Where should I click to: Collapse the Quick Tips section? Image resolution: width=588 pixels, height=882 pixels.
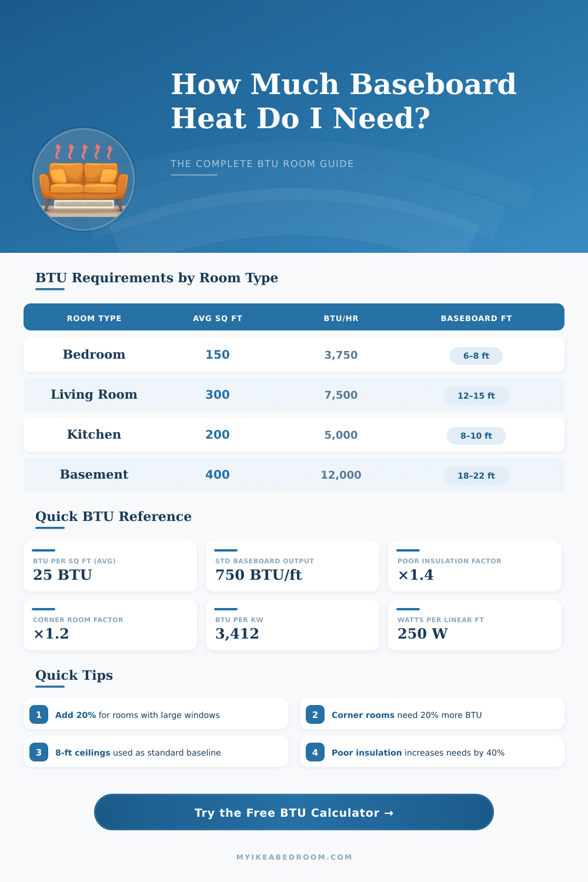pyautogui.click(x=74, y=676)
